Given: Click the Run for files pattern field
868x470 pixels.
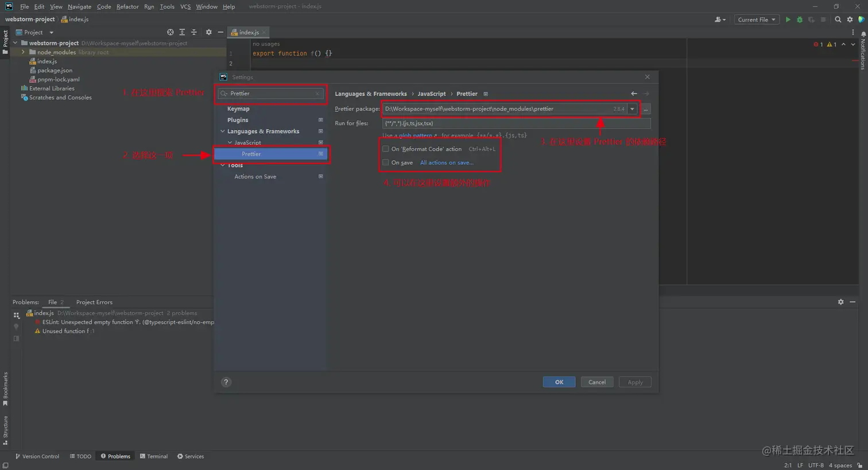Looking at the screenshot, I should 517,123.
